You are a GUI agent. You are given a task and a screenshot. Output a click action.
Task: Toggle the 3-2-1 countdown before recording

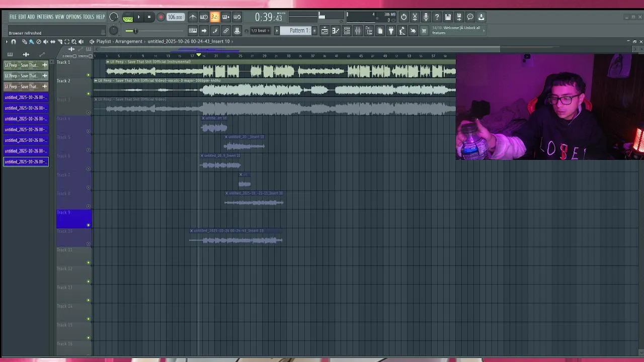[x=215, y=17]
